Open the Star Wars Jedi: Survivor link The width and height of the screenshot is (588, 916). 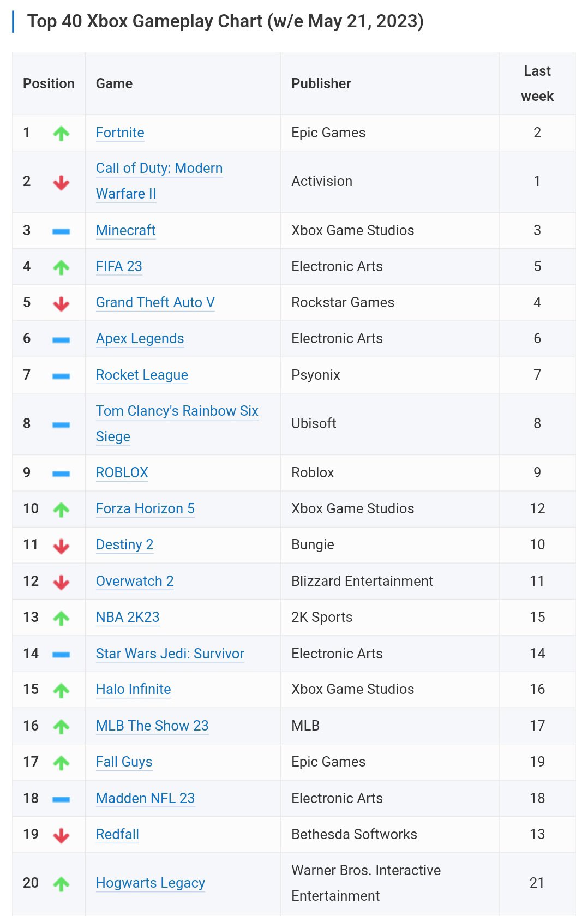pyautogui.click(x=170, y=654)
